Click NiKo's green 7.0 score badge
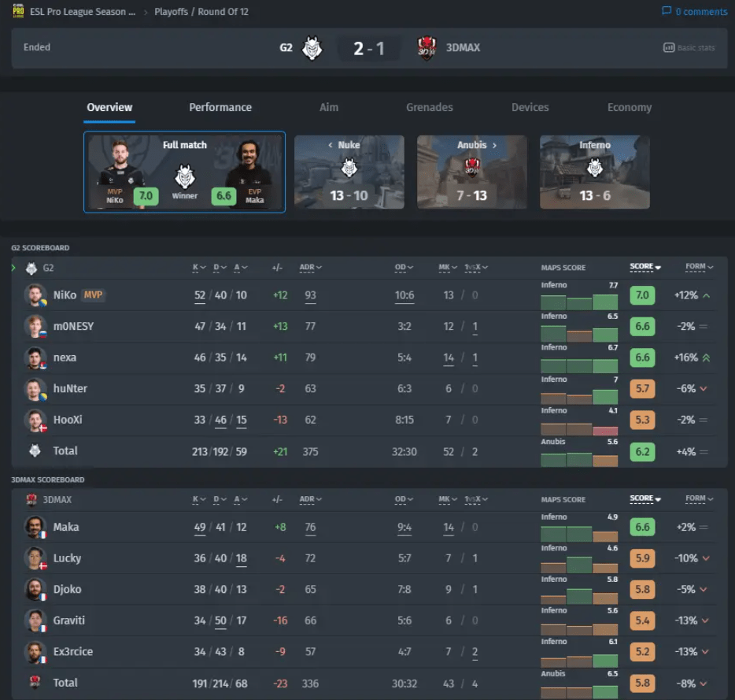Viewport: 735px width, 700px height. (x=642, y=295)
